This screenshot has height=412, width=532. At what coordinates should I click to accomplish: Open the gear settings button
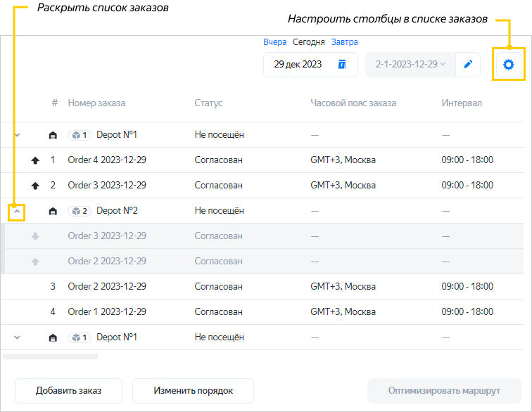click(x=508, y=65)
